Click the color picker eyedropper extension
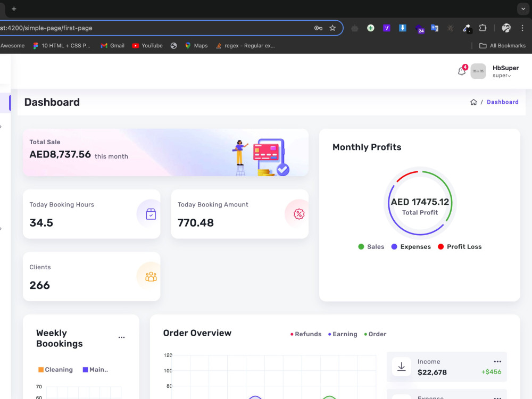The width and height of the screenshot is (532, 399). (x=467, y=29)
